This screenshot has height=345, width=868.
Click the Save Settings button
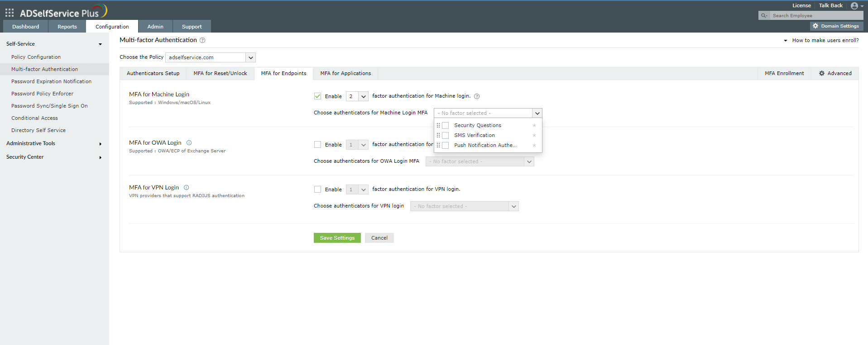[337, 238]
